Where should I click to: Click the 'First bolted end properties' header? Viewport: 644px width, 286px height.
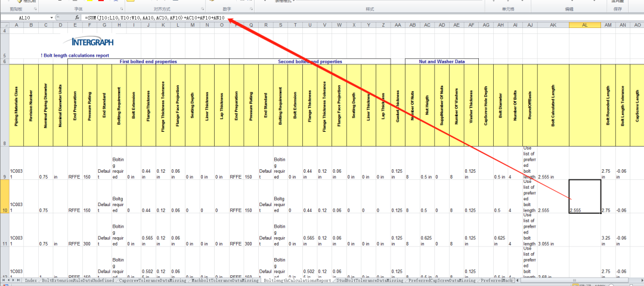[x=148, y=61]
